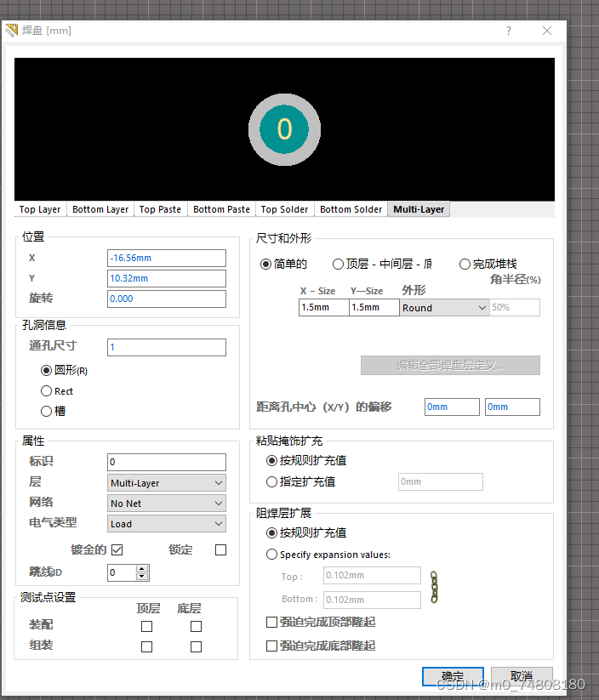Screen dimensions: 599x700
Task: Select Rect hole shape
Action: coord(57,391)
